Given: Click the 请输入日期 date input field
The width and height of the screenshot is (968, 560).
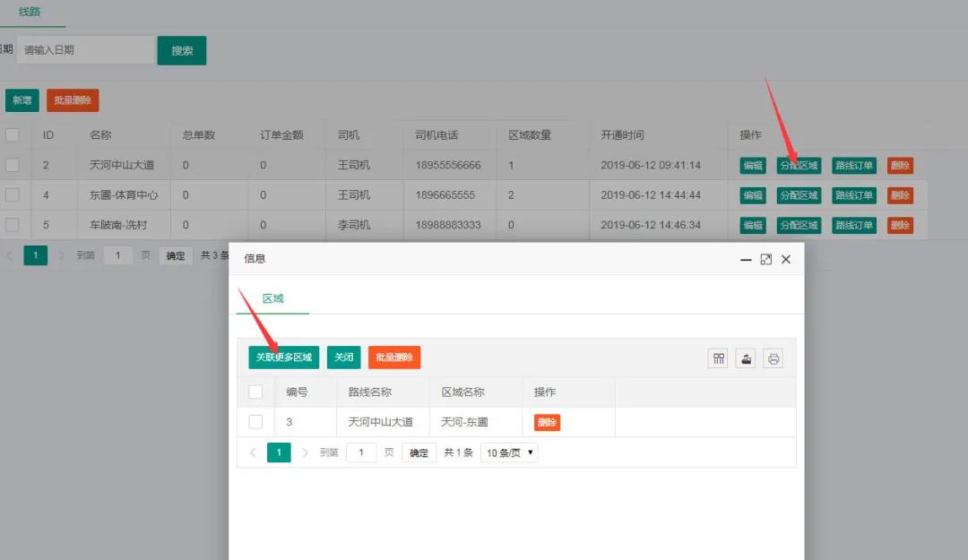Looking at the screenshot, I should [85, 50].
